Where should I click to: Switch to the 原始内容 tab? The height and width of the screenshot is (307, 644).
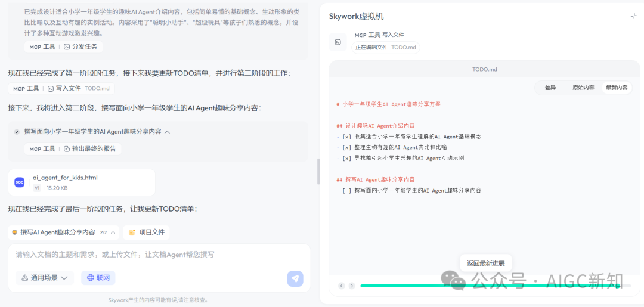coord(583,88)
